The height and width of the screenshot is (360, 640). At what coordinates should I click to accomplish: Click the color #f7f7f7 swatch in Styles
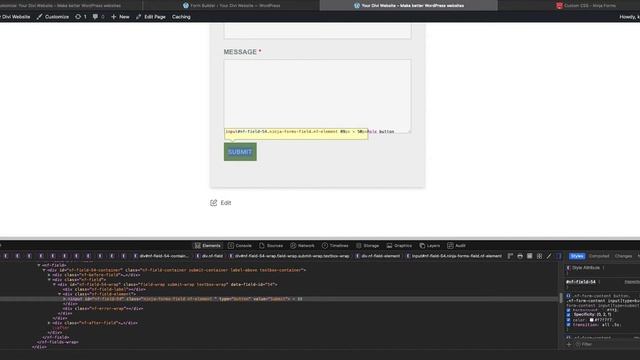pos(591,320)
